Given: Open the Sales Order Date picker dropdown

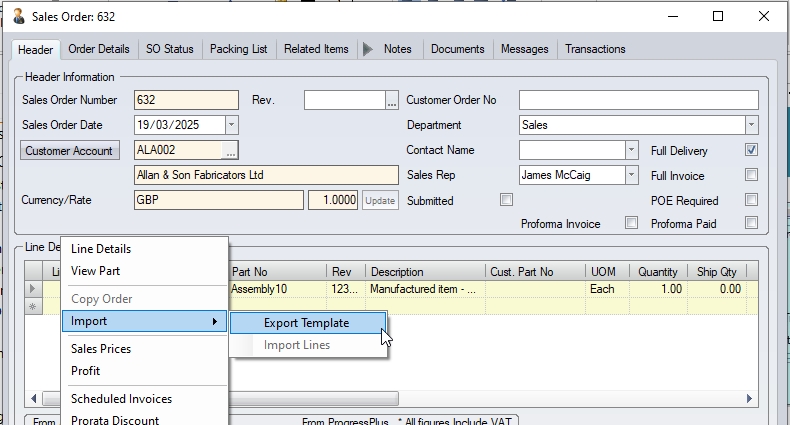Looking at the screenshot, I should [x=231, y=125].
